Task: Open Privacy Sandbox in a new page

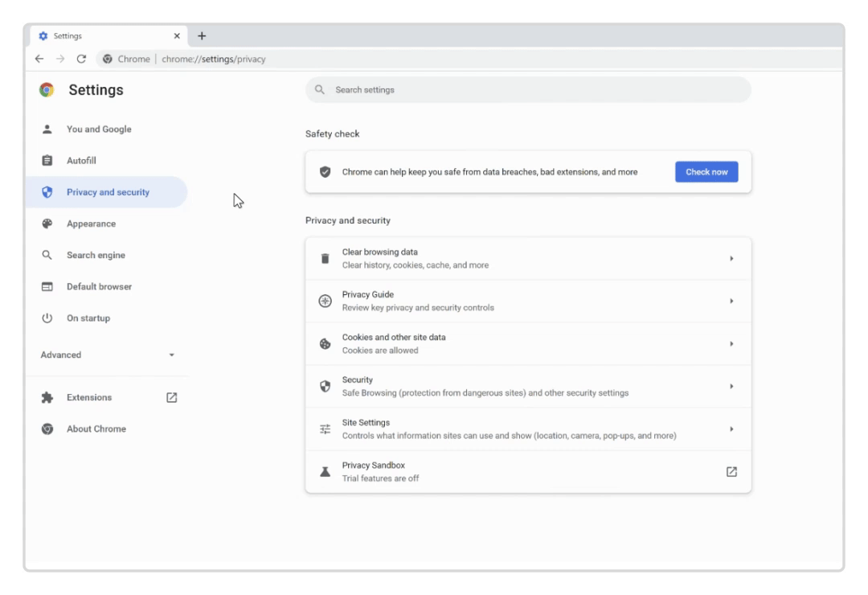Action: pos(731,471)
